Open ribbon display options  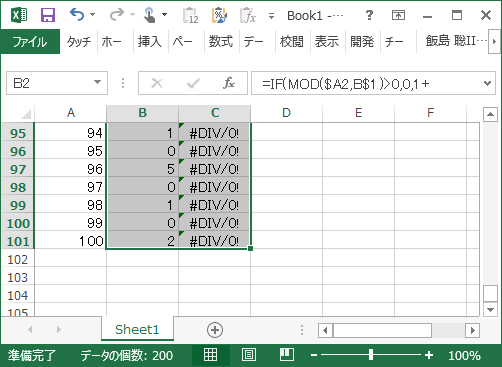(398, 15)
